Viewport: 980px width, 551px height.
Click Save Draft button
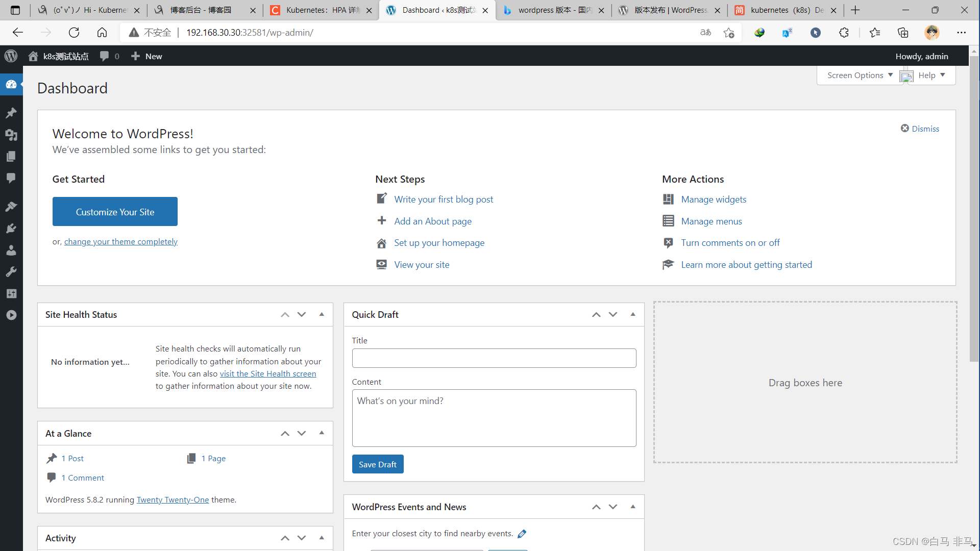pos(377,464)
